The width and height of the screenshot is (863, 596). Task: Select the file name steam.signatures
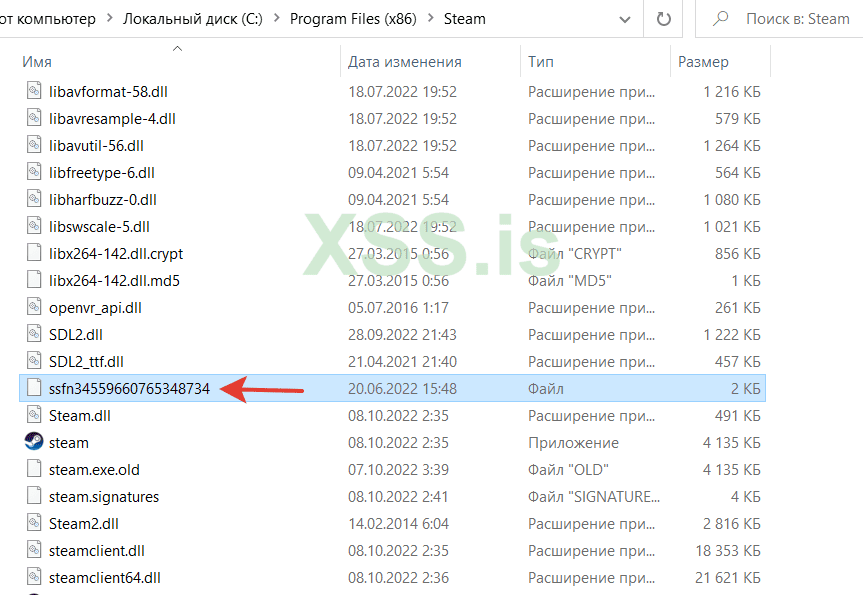click(103, 496)
